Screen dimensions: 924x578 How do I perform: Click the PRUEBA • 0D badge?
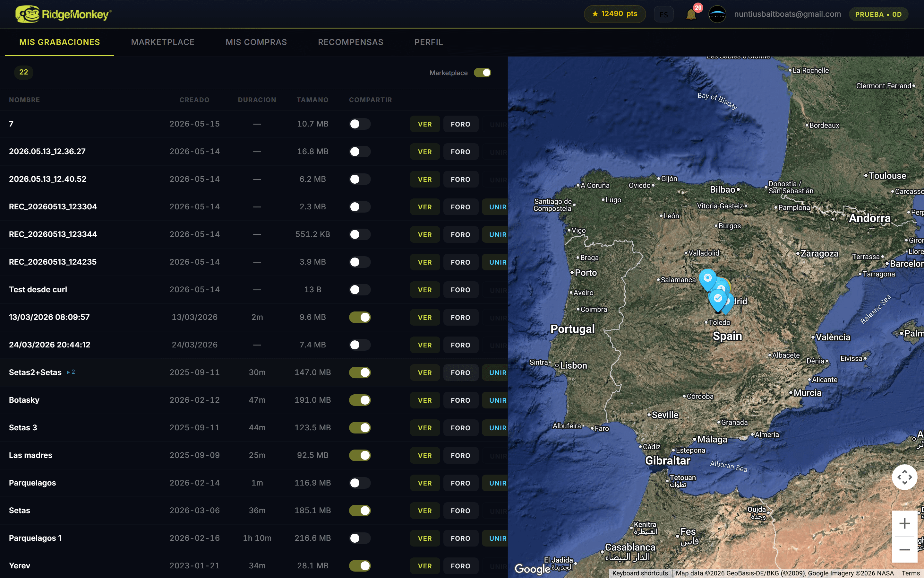[878, 14]
